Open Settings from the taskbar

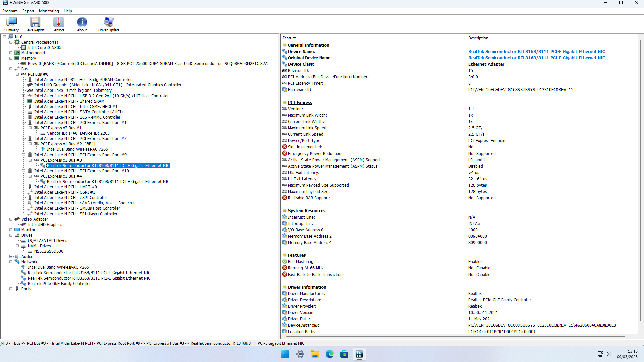(300, 354)
